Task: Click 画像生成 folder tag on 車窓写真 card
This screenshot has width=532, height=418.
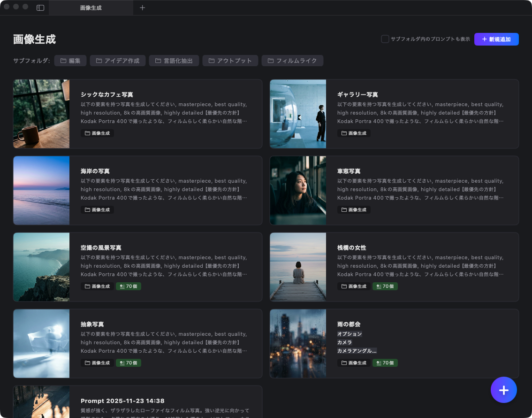Action: coord(354,210)
